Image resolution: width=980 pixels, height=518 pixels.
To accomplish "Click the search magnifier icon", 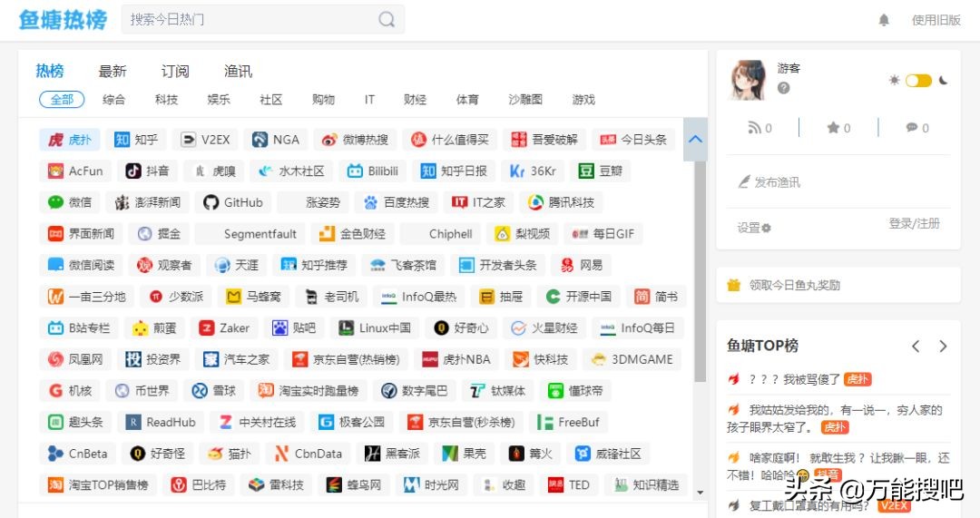I will click(x=387, y=19).
